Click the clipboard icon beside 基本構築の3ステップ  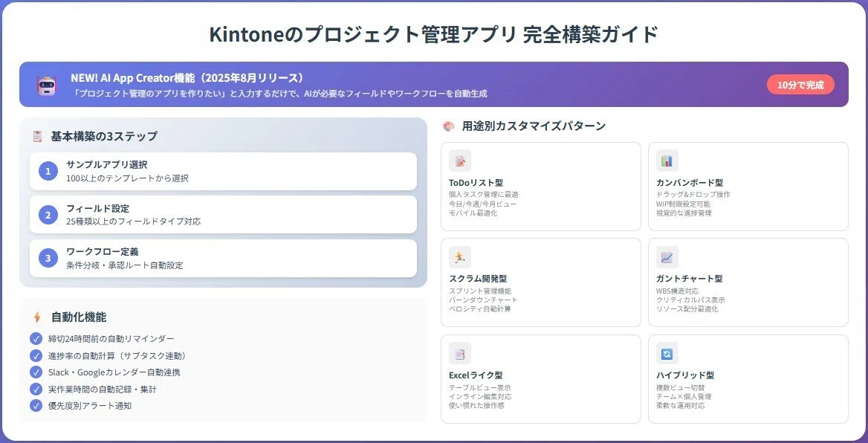click(x=37, y=136)
